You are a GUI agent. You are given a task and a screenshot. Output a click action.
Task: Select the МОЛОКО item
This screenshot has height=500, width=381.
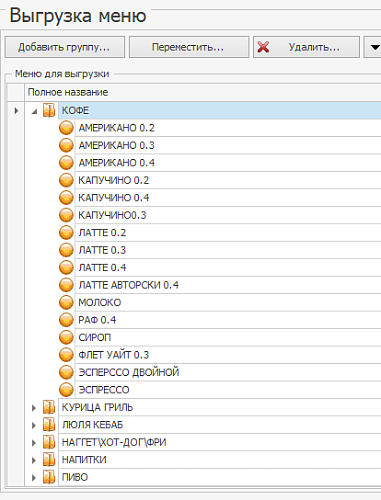coord(228,302)
